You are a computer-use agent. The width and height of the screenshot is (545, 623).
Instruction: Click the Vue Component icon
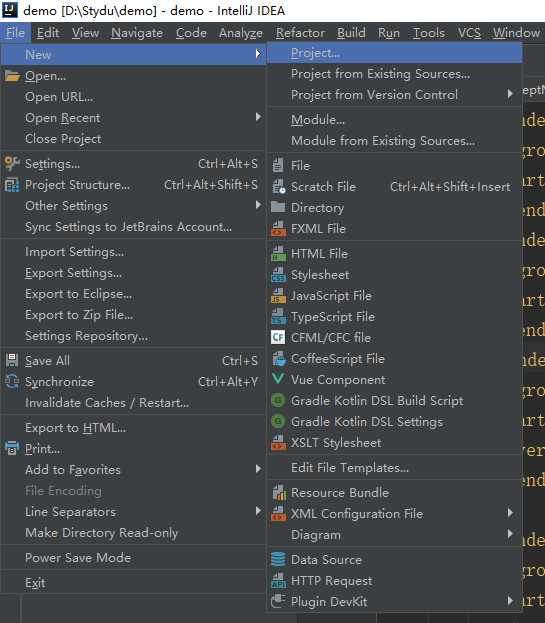tap(278, 379)
